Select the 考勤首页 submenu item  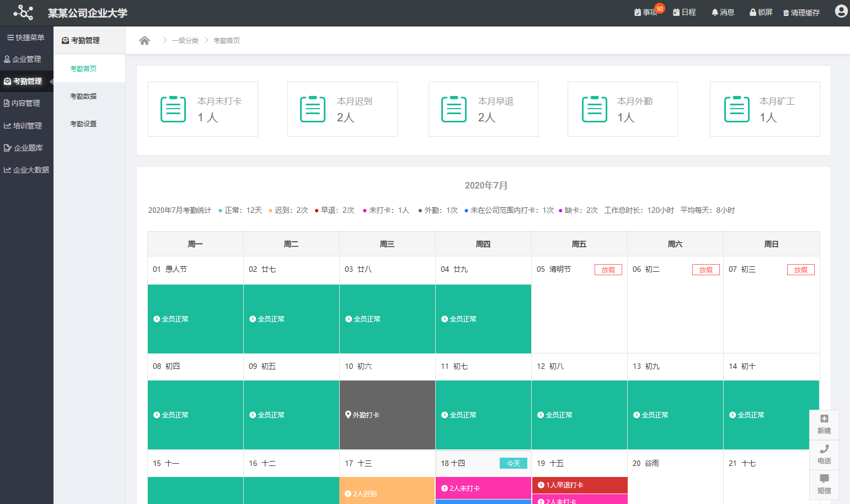point(89,68)
